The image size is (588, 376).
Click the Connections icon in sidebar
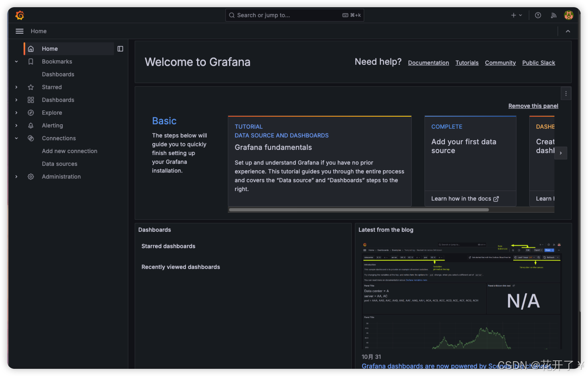pos(31,138)
